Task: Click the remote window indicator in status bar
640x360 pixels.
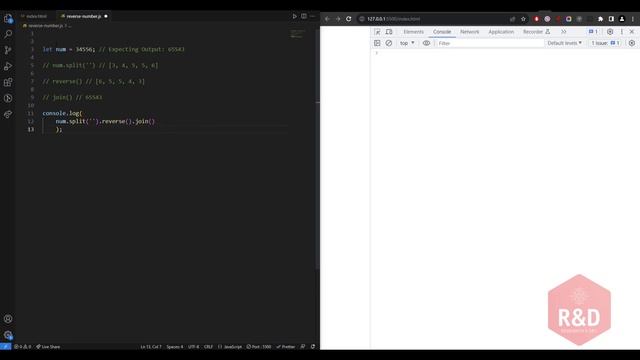Action: 6,347
